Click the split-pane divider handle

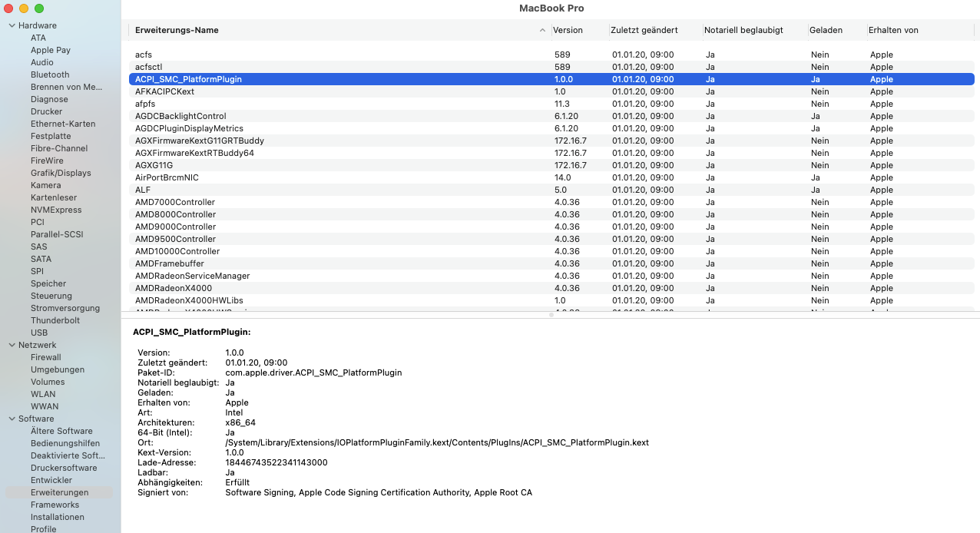pyautogui.click(x=551, y=315)
